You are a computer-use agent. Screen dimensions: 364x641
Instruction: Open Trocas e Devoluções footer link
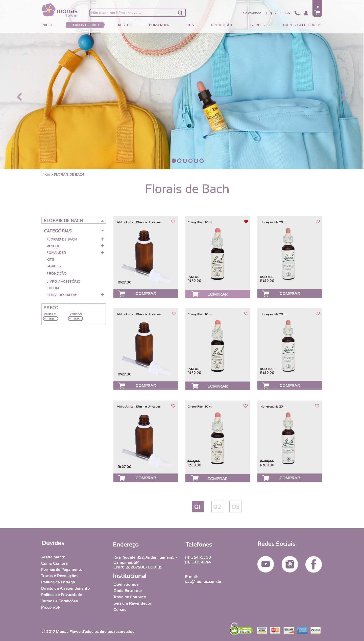[x=60, y=576]
